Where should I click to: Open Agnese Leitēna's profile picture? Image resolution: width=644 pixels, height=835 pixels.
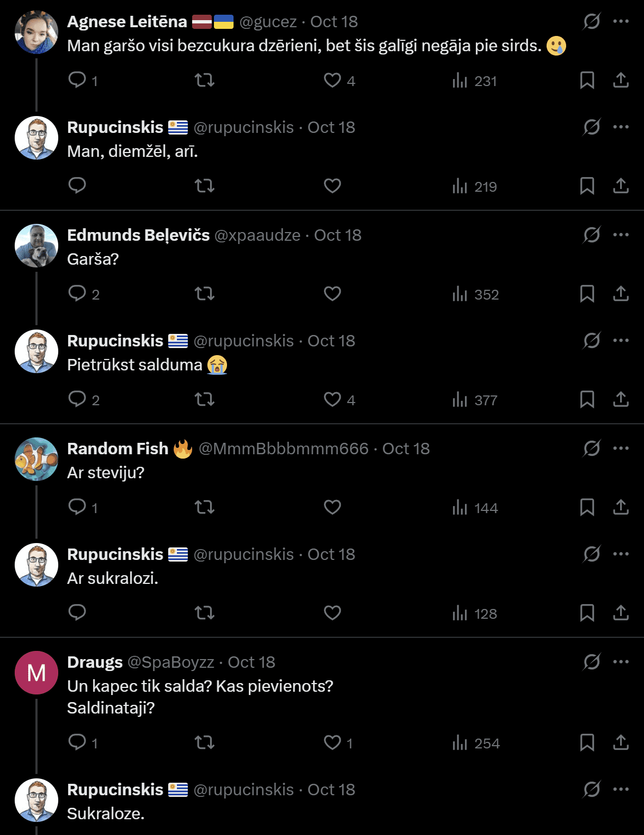pyautogui.click(x=36, y=32)
